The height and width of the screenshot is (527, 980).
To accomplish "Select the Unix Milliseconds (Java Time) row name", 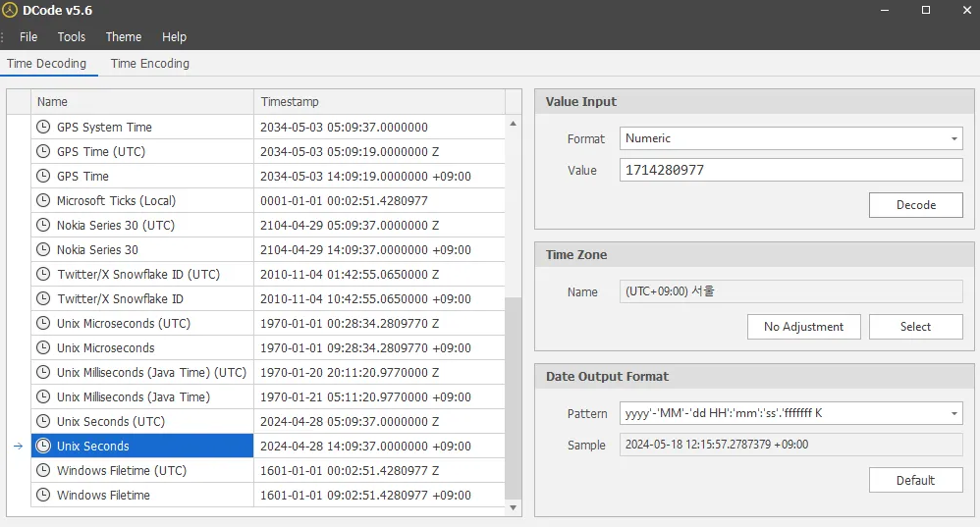I will pyautogui.click(x=134, y=396).
